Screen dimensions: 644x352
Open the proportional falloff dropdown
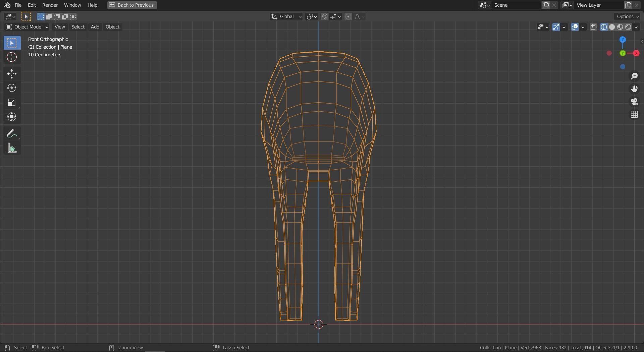click(x=359, y=16)
